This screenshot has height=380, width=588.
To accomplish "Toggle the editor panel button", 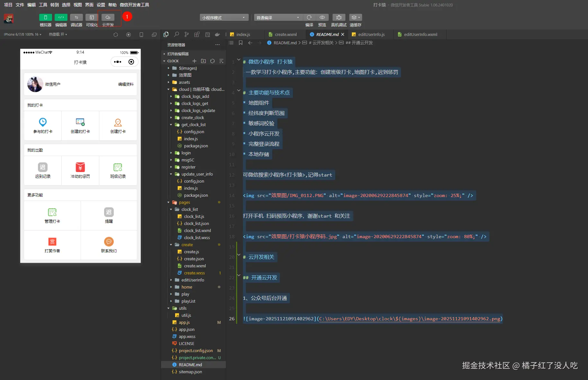I will pos(61,17).
